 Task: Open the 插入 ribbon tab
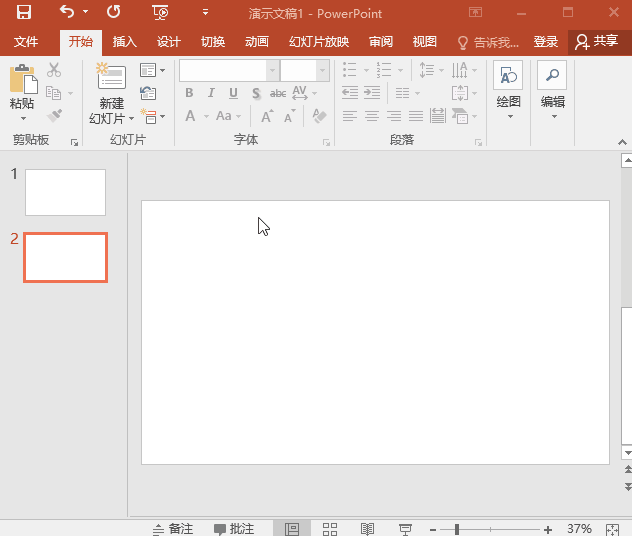(125, 42)
